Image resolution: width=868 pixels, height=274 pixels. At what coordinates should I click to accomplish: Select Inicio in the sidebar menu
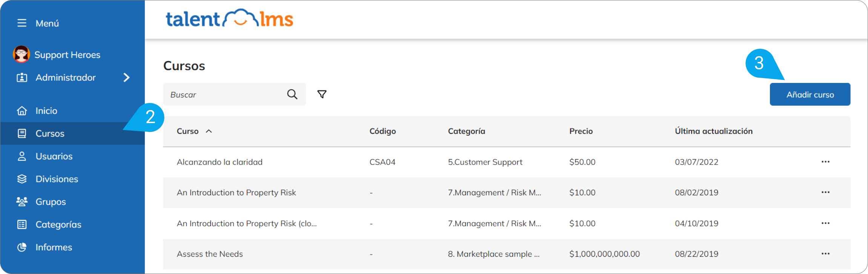pyautogui.click(x=47, y=110)
